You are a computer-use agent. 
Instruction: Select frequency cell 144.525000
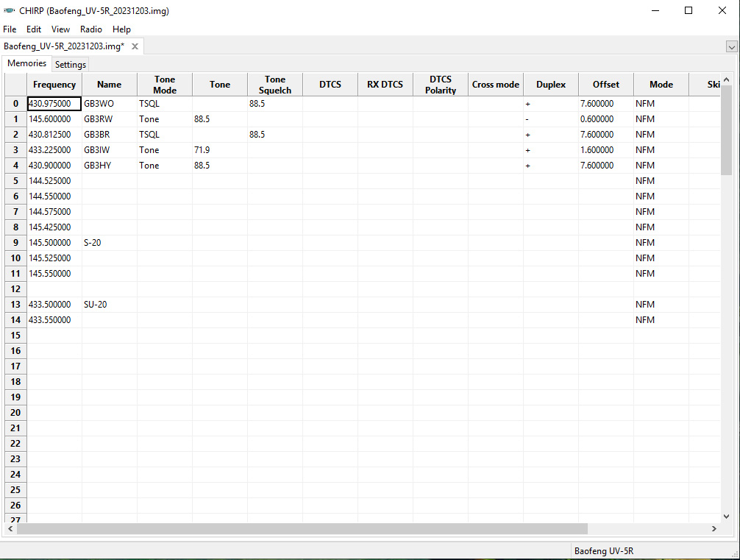click(x=54, y=181)
